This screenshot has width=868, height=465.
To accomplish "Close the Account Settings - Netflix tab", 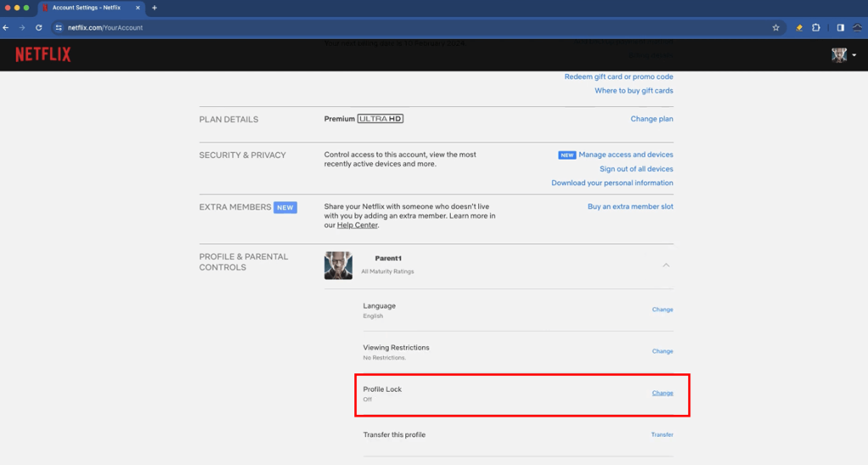I will click(138, 8).
